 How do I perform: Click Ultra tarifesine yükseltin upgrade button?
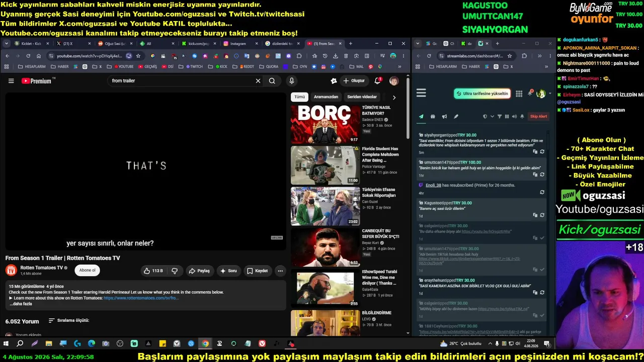pos(482,94)
